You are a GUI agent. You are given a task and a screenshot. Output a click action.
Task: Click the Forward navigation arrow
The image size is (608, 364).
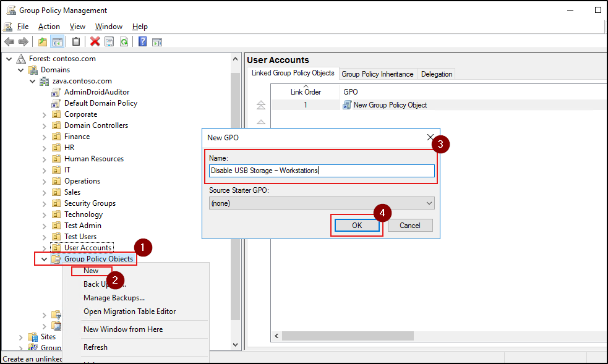[24, 41]
